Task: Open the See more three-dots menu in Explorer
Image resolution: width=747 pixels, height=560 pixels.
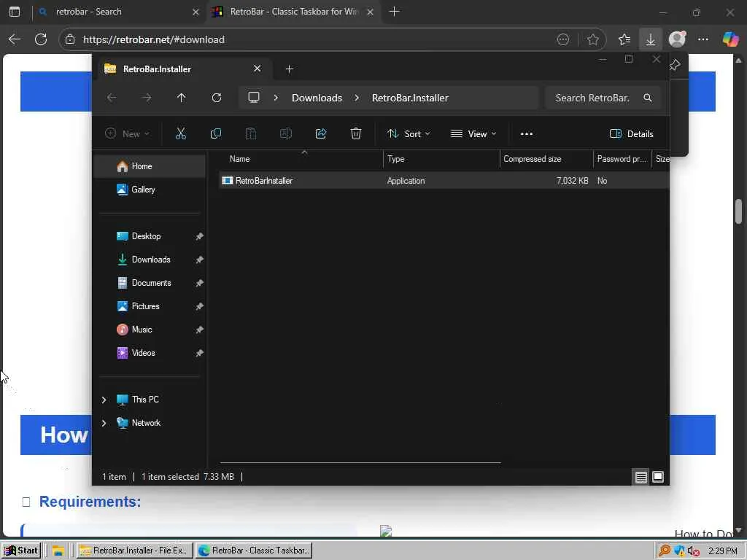Action: (x=527, y=134)
